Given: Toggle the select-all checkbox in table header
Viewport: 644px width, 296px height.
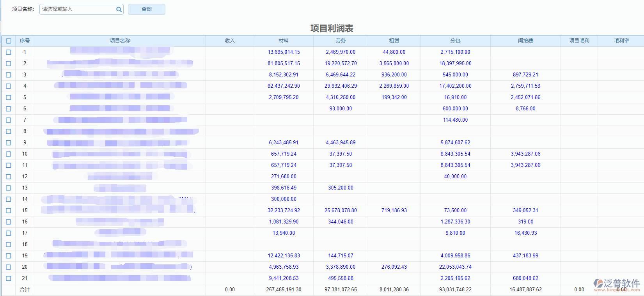Looking at the screenshot, I should (9, 41).
